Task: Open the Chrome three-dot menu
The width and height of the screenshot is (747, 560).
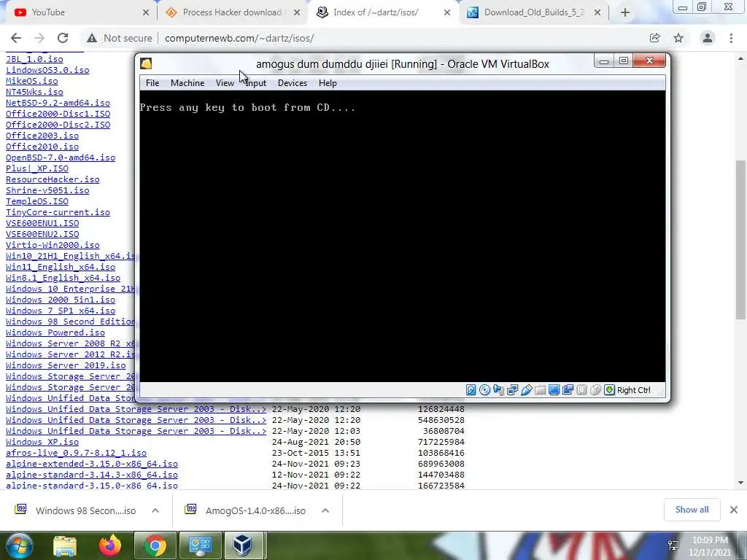Action: (731, 38)
